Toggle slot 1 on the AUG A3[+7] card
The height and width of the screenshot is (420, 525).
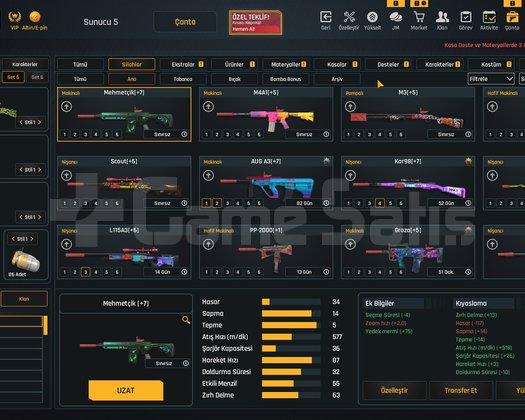pyautogui.click(x=206, y=203)
